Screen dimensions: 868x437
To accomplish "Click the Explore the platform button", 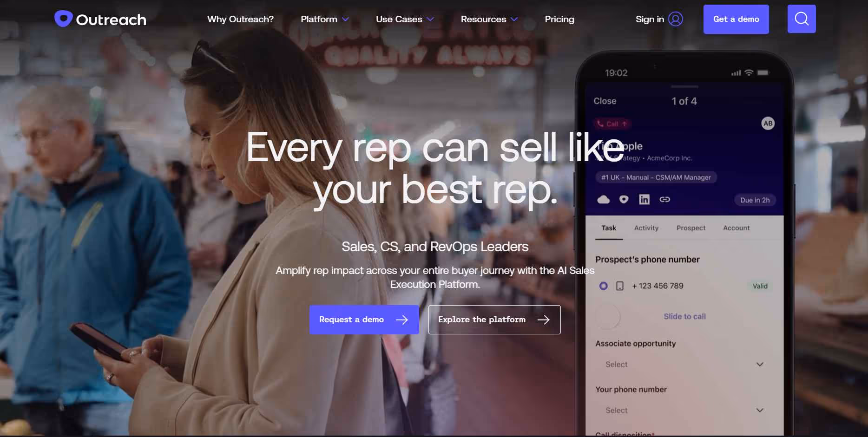I will (494, 320).
